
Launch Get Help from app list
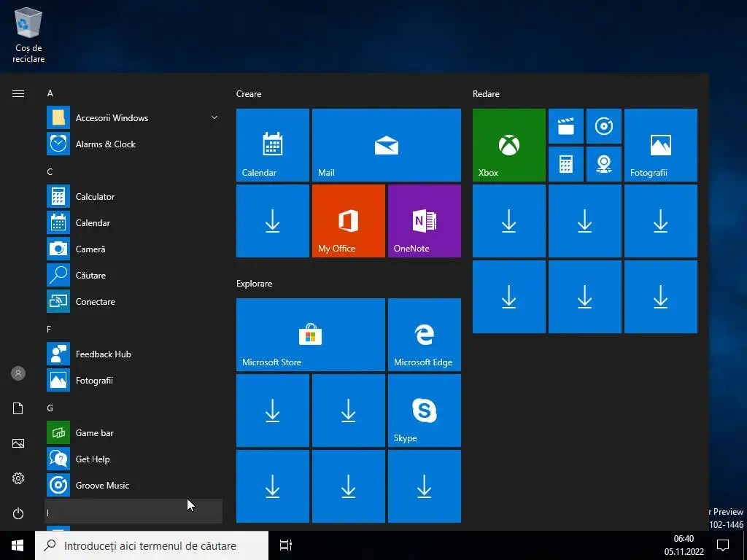[x=133, y=459]
